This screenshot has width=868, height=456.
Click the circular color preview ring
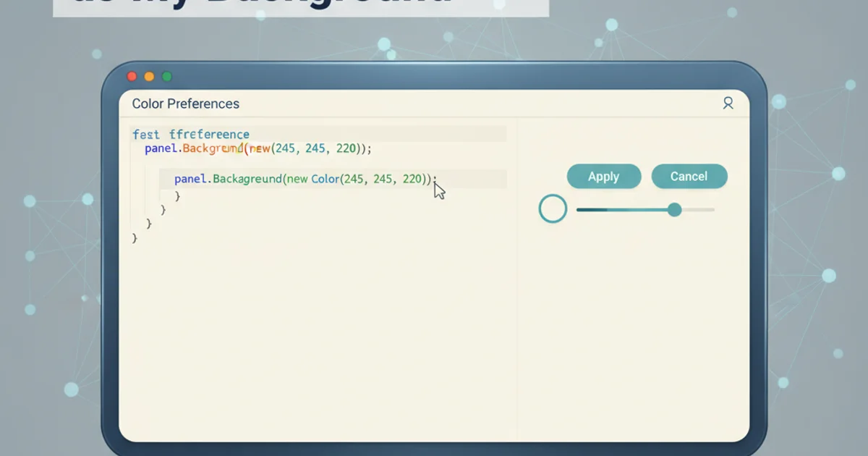[x=553, y=209]
